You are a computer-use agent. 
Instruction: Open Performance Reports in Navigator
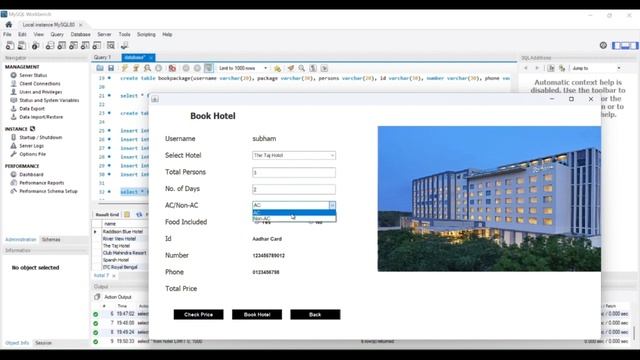pos(42,183)
